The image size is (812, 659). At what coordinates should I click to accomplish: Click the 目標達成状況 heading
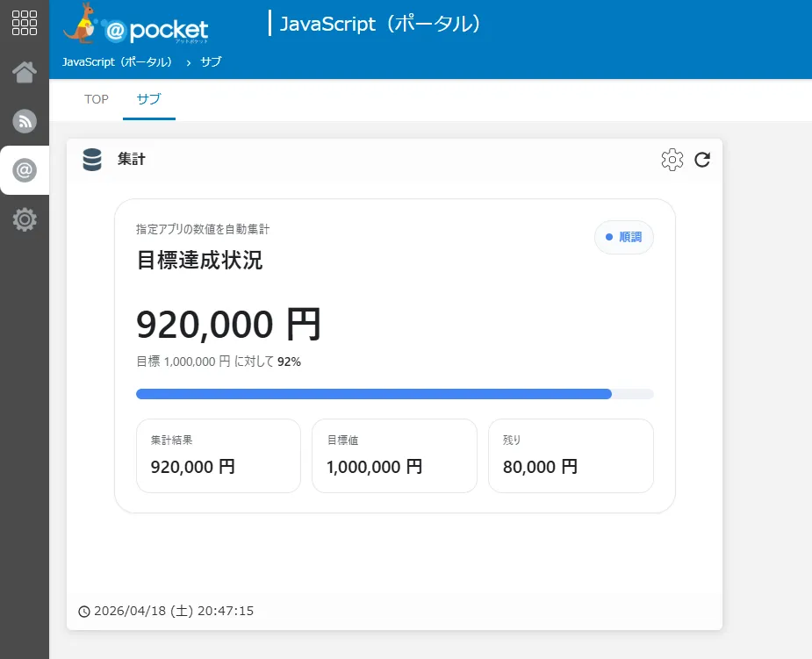click(x=200, y=260)
